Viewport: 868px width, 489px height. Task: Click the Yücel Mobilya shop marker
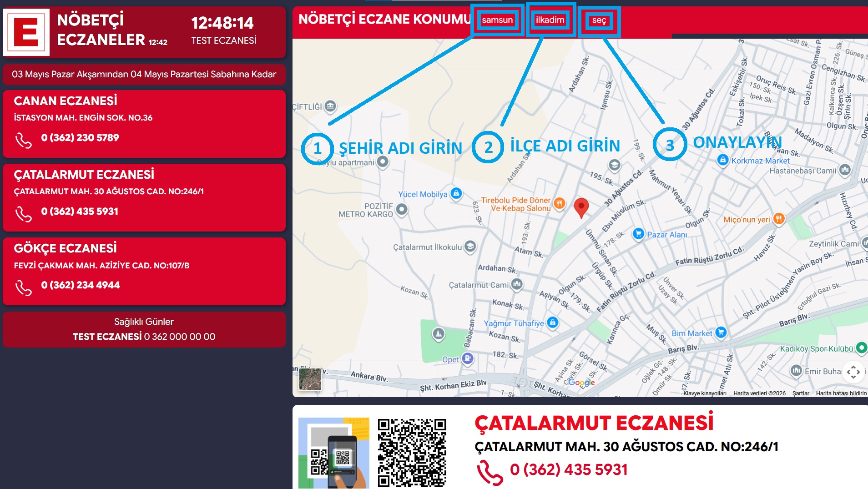456,193
